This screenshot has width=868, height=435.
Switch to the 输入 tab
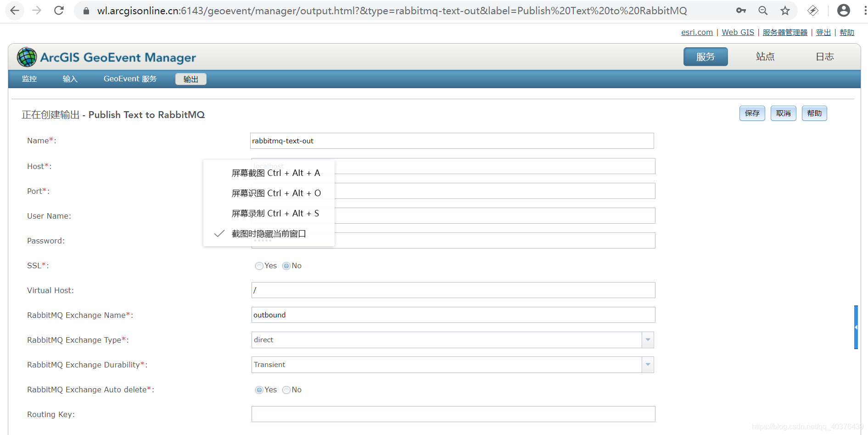[x=70, y=79]
